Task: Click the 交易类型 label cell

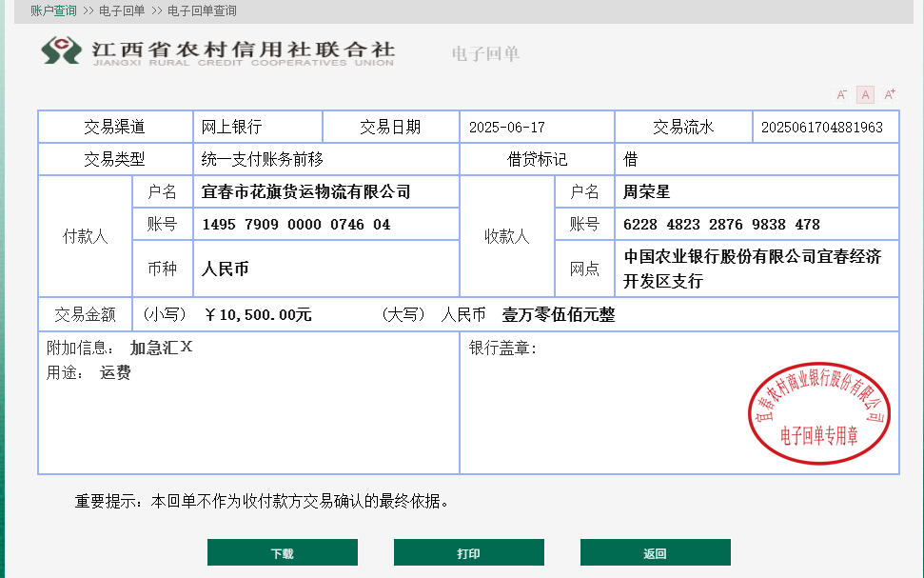Action: coord(115,159)
